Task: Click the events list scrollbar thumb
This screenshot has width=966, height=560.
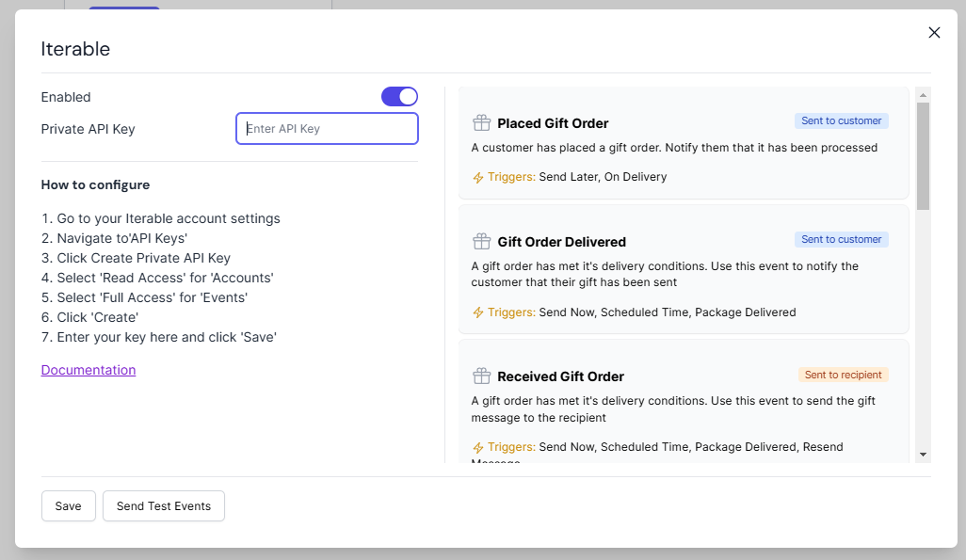Action: pos(923,156)
